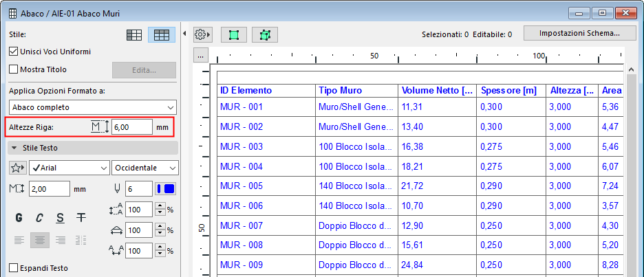Select Volume Netto column header
This screenshot has height=277, width=644.
point(437,91)
